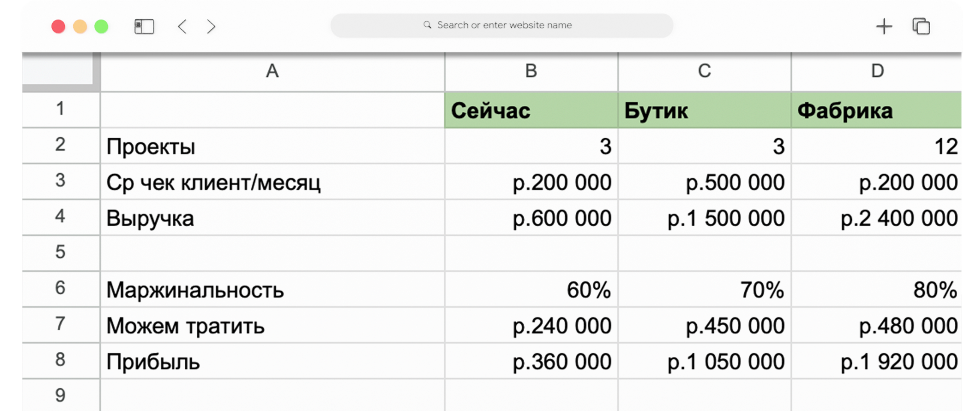This screenshot has height=411, width=980.
Task: Click the search magnifier icon
Action: coord(427,25)
